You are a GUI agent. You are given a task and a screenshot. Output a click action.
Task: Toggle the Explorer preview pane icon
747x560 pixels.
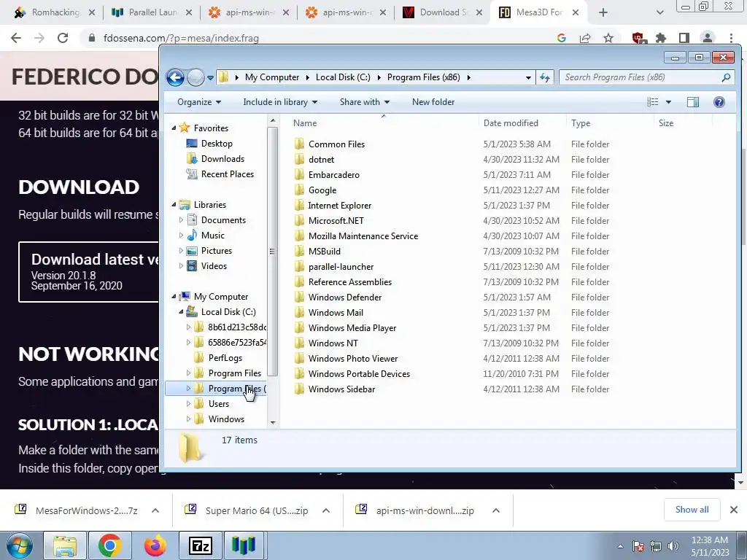tap(693, 102)
